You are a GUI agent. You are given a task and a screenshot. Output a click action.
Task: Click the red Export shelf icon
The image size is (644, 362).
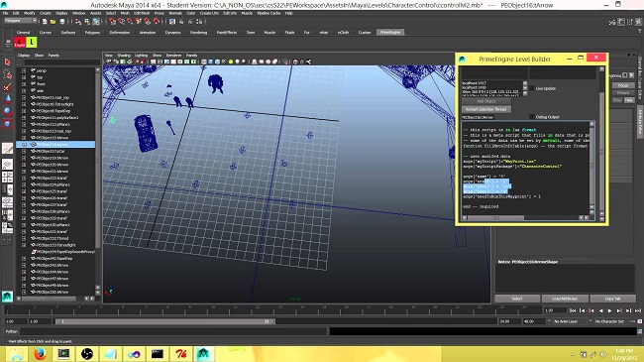click(x=19, y=43)
